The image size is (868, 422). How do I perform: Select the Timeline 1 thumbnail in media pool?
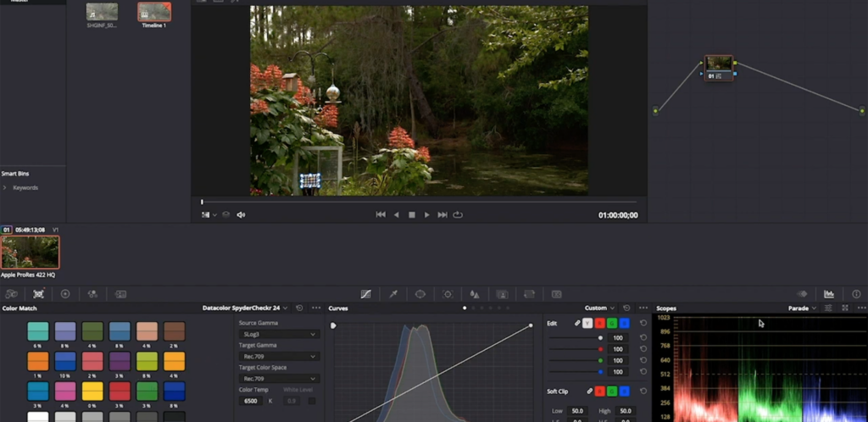[154, 12]
